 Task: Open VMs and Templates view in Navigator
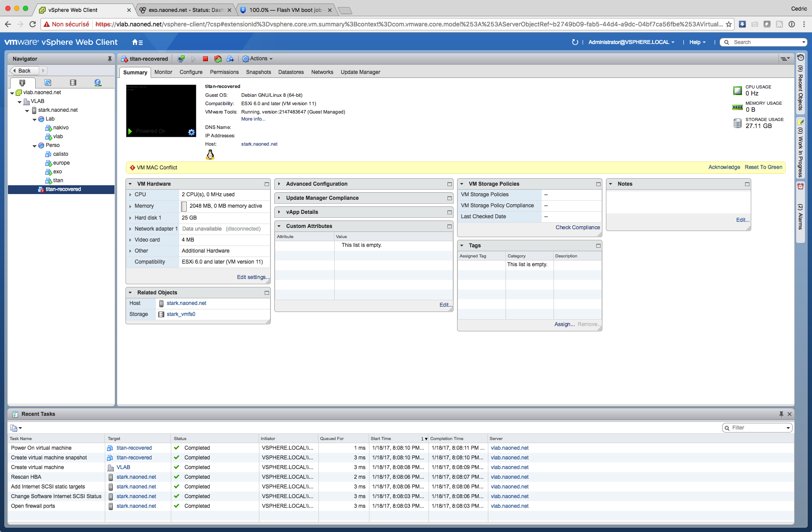pyautogui.click(x=48, y=83)
